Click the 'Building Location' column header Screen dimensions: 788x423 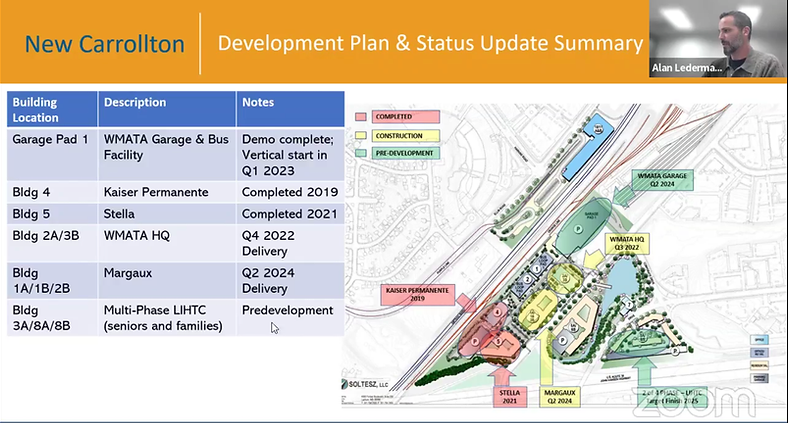coord(52,110)
